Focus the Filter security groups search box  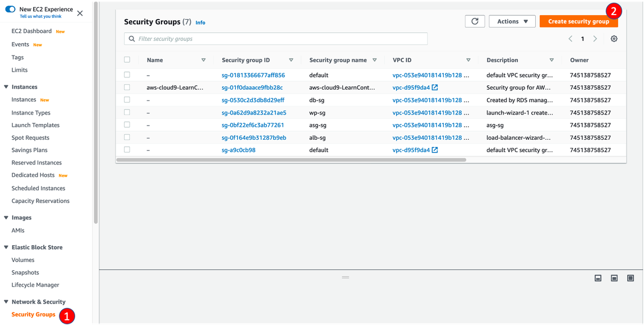(275, 39)
